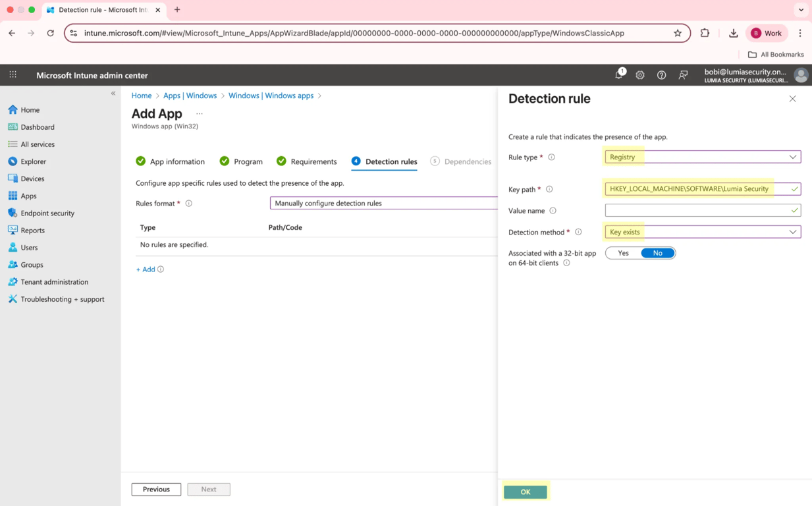This screenshot has width=812, height=506.
Task: Switch to App information step
Action: [x=170, y=161]
